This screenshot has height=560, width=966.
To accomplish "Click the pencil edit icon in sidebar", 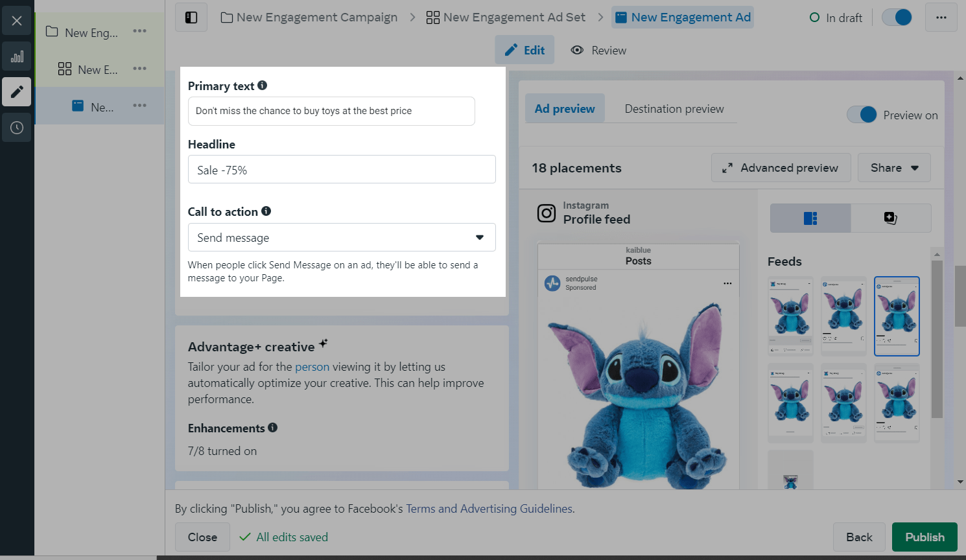I will pyautogui.click(x=17, y=92).
